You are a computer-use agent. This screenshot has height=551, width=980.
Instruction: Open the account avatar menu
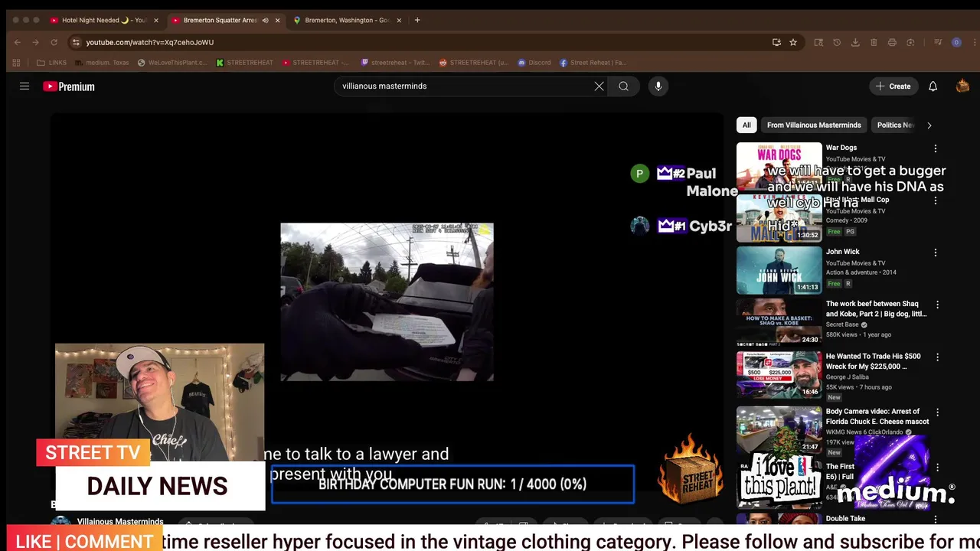962,86
